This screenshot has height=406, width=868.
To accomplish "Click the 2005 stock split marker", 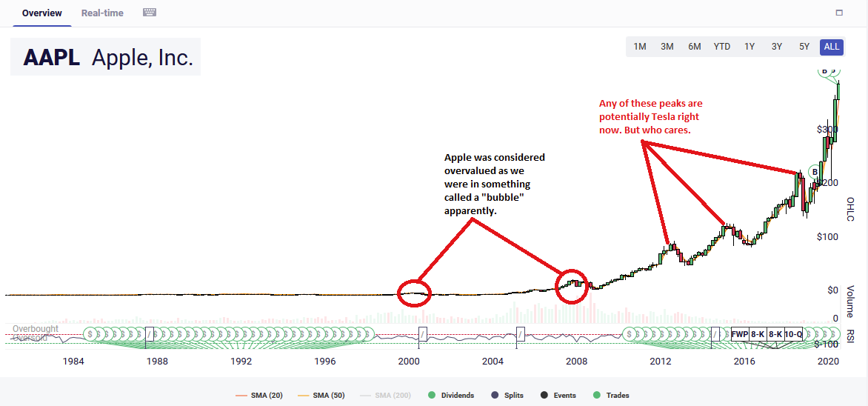I will click(x=521, y=334).
